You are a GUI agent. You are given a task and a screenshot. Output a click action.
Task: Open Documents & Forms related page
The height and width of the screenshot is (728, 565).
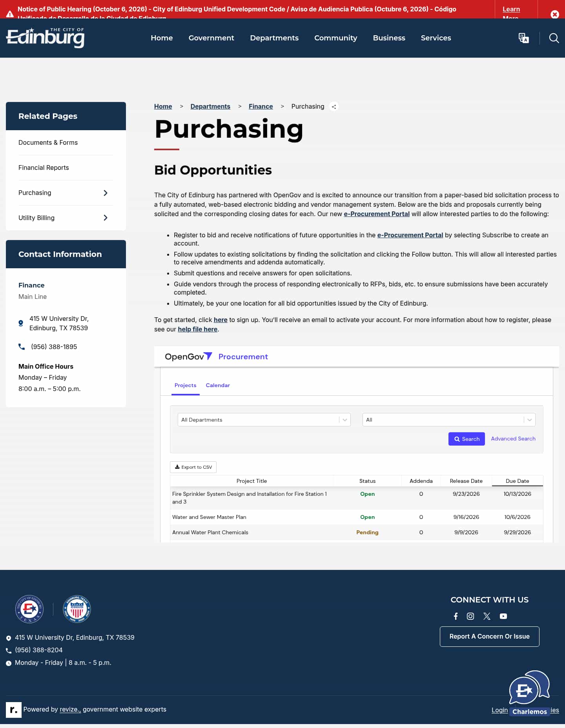pyautogui.click(x=48, y=143)
